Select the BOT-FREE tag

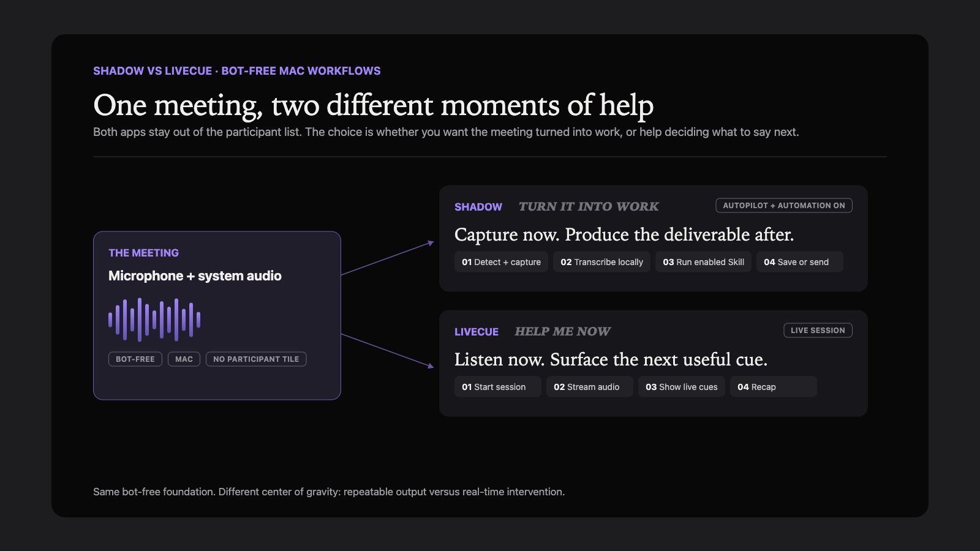pos(135,359)
